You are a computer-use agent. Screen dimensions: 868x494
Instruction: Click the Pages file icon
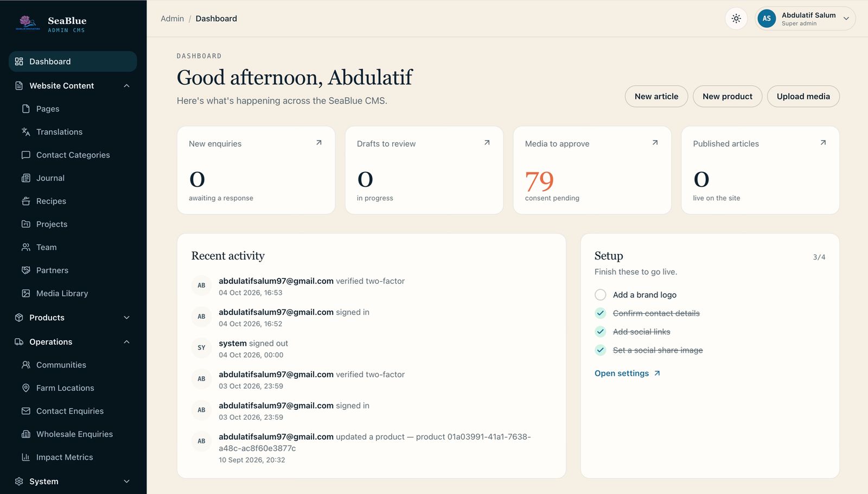[x=25, y=109]
